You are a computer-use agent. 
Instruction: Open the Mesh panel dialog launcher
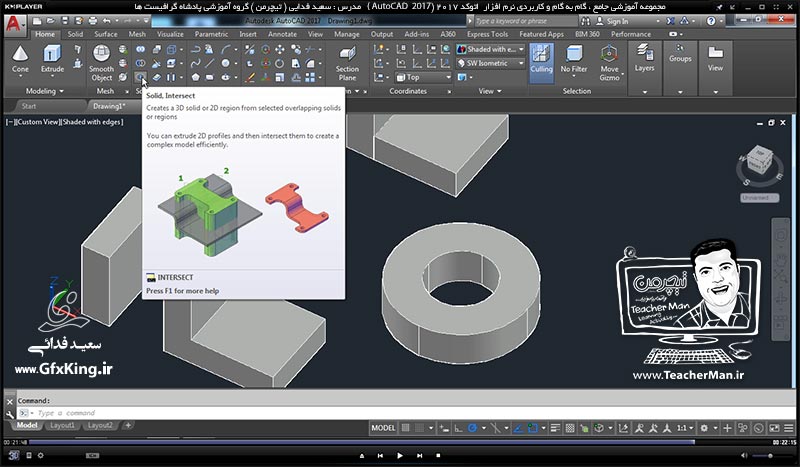click(x=127, y=91)
